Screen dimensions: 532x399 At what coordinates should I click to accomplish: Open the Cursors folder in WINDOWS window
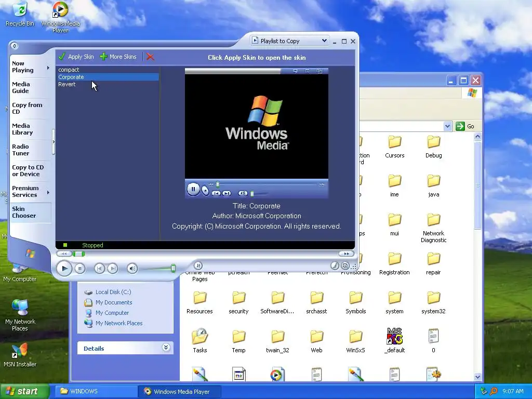[x=395, y=147]
